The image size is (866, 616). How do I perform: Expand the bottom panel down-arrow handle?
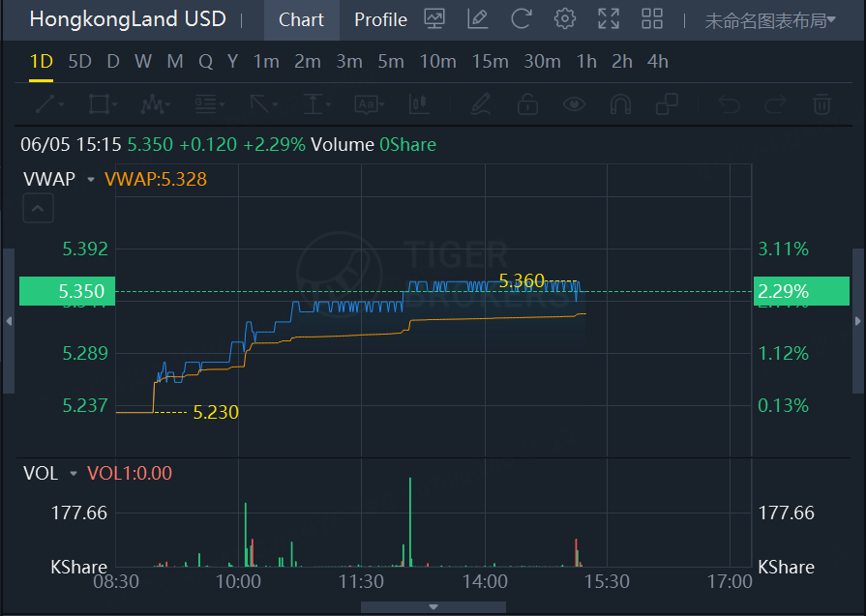(433, 607)
